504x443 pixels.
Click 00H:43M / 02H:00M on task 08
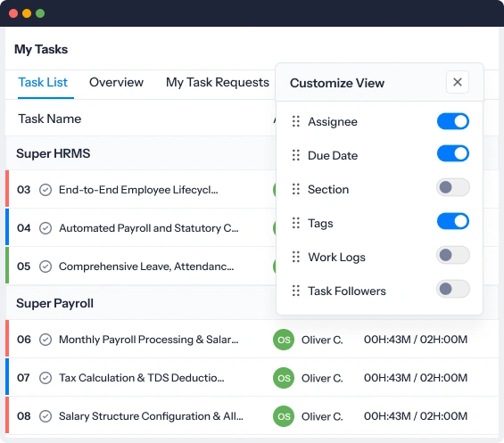click(x=416, y=416)
